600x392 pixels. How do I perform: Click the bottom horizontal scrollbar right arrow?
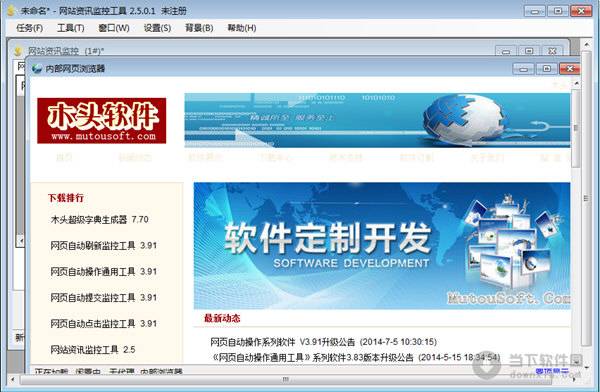pyautogui.click(x=574, y=379)
